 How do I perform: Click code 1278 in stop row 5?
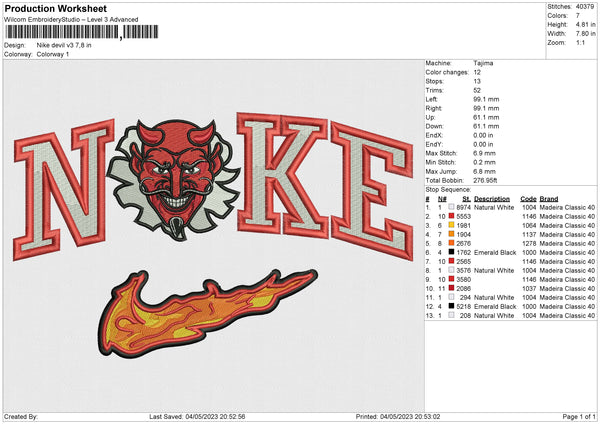[529, 243]
